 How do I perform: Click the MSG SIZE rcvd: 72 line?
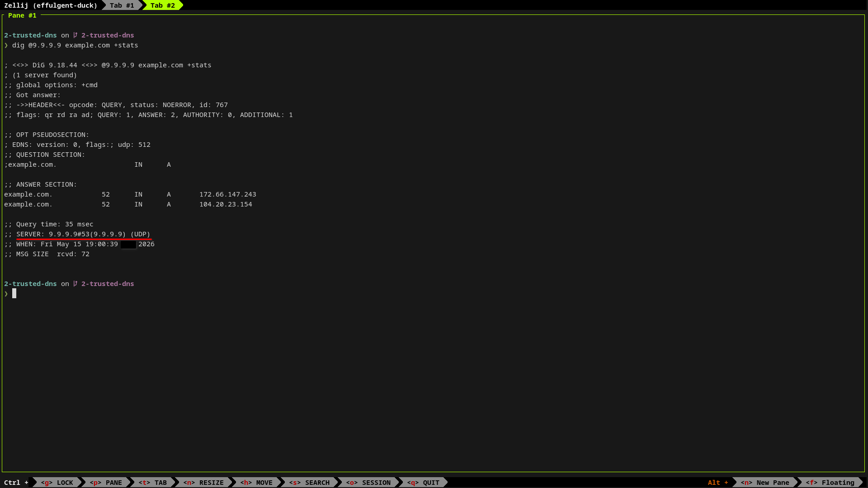click(x=47, y=254)
